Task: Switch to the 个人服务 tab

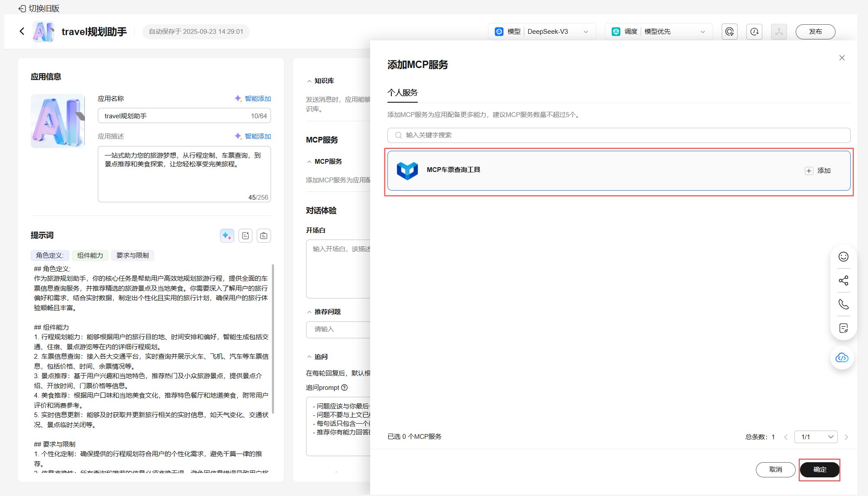Action: pos(402,93)
